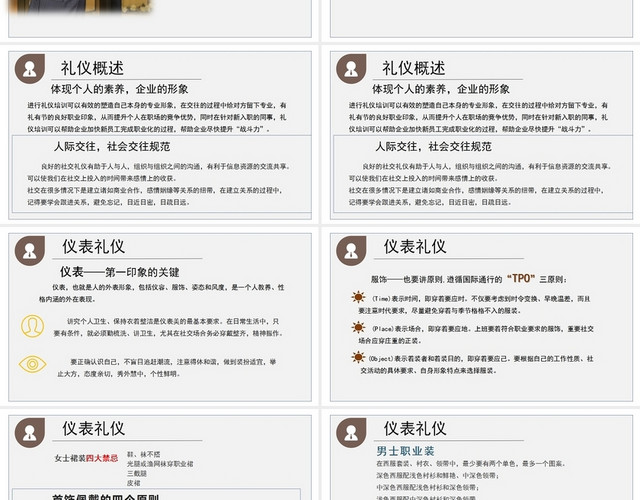
Task: Click the (Place)表示场合 paragraph
Action: [x=476, y=335]
